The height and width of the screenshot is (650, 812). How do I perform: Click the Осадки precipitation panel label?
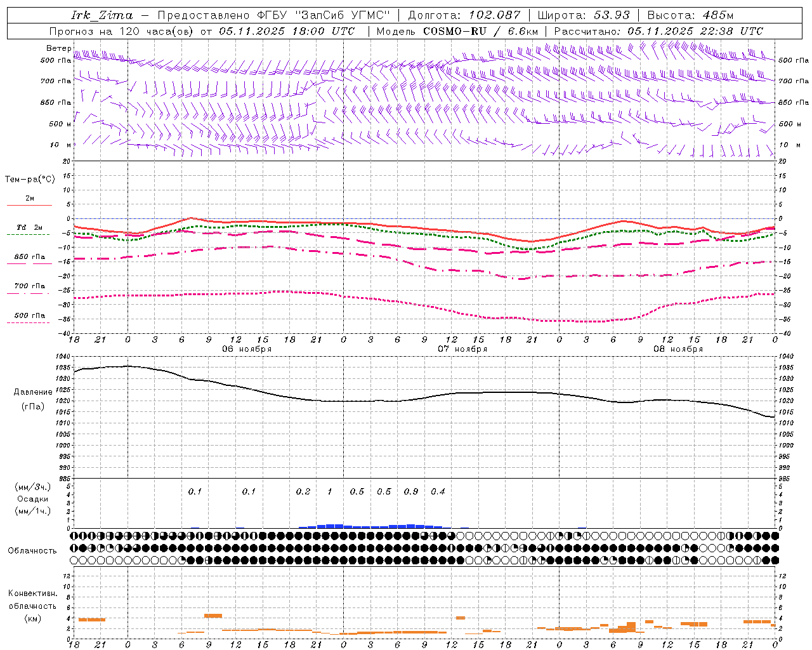point(33,499)
